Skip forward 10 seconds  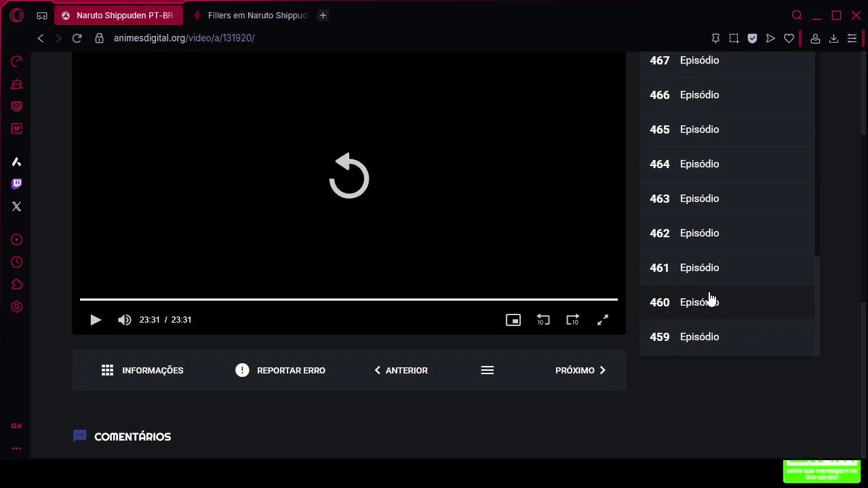coord(573,320)
